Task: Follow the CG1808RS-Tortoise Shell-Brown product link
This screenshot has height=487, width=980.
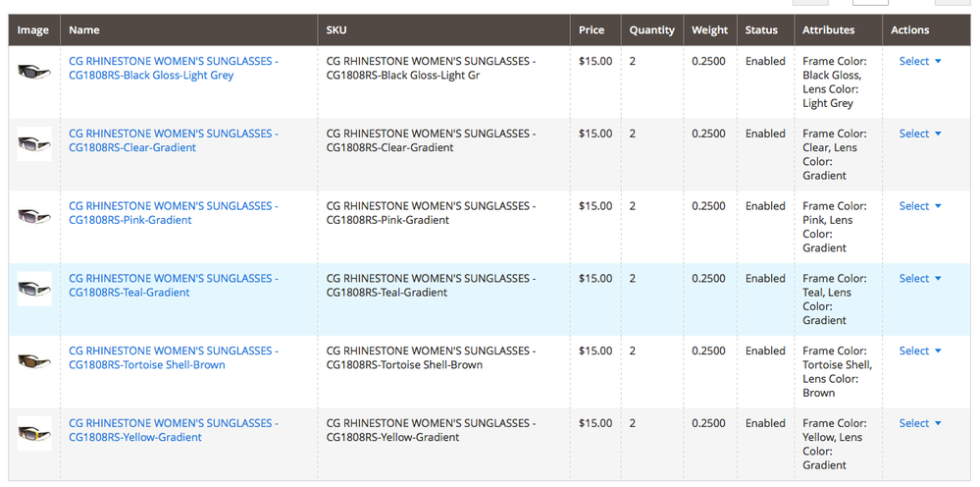Action: (173, 357)
